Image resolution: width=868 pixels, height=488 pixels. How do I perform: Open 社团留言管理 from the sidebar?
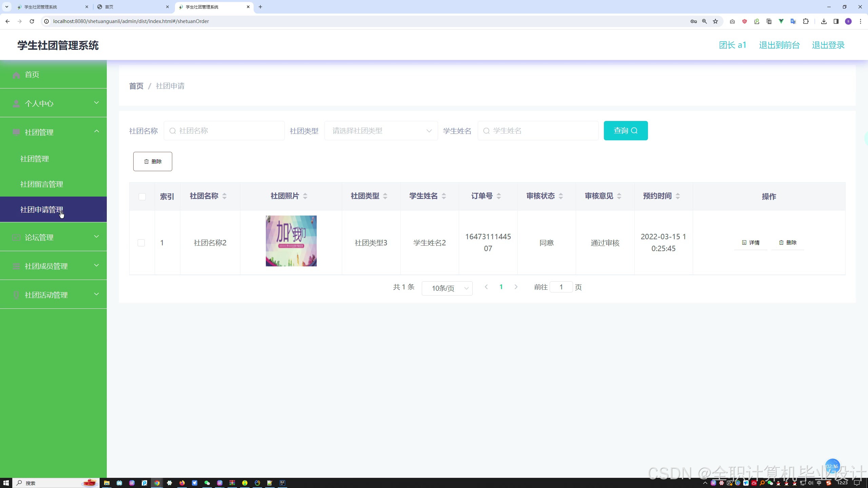click(x=42, y=184)
